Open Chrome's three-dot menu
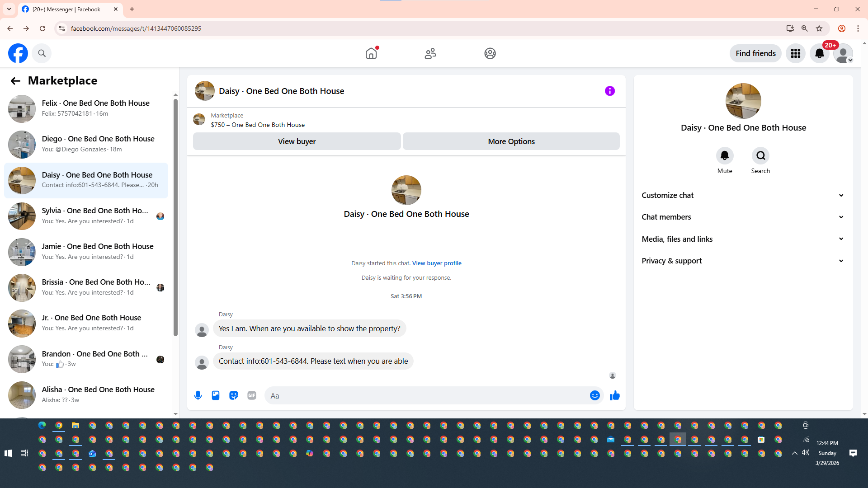Viewport: 868px width, 488px height. tap(858, 28)
